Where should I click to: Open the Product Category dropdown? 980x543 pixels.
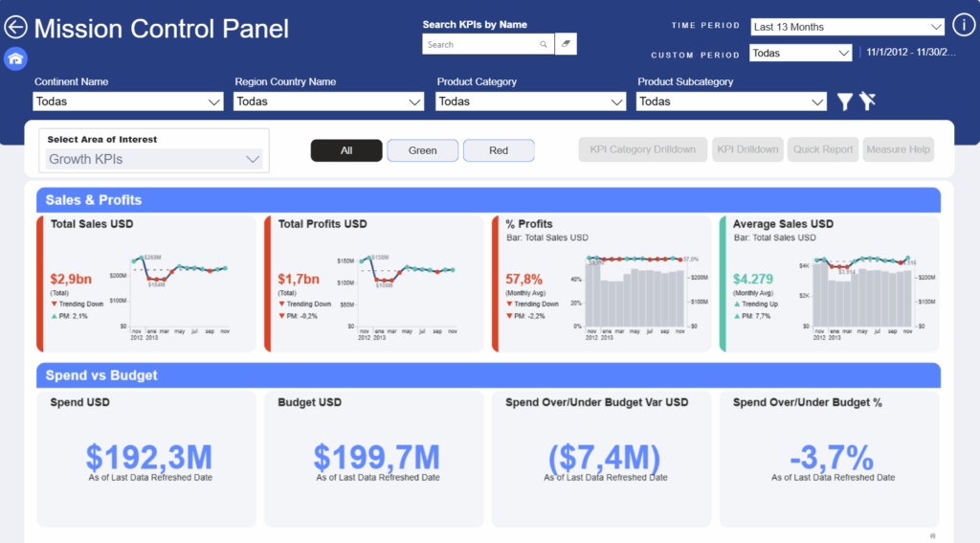point(531,102)
